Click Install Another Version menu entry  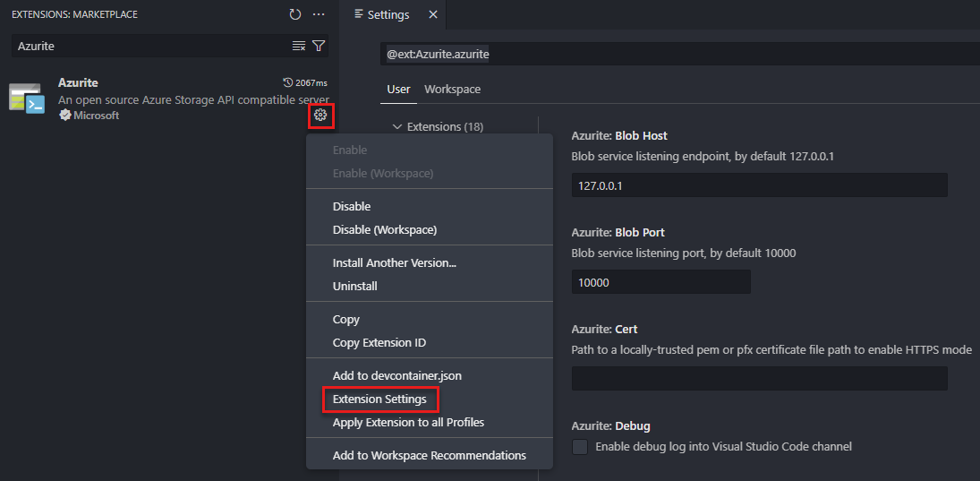pyautogui.click(x=395, y=262)
